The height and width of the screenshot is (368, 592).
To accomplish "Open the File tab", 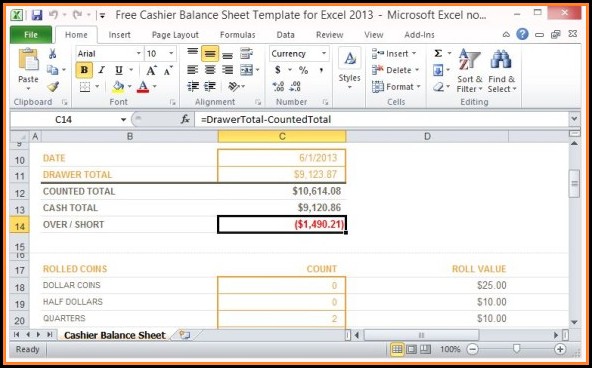I will [31, 35].
